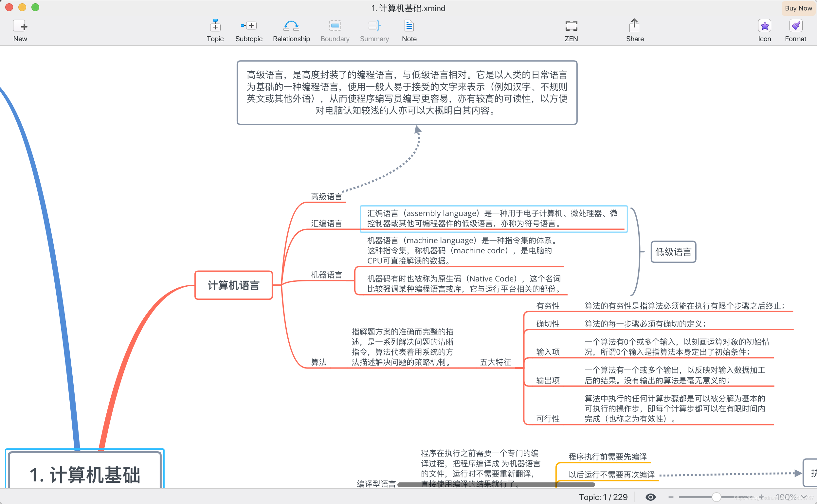The image size is (817, 504).
Task: Select the 以后运行不需要再次编译 topic
Action: pos(611,475)
